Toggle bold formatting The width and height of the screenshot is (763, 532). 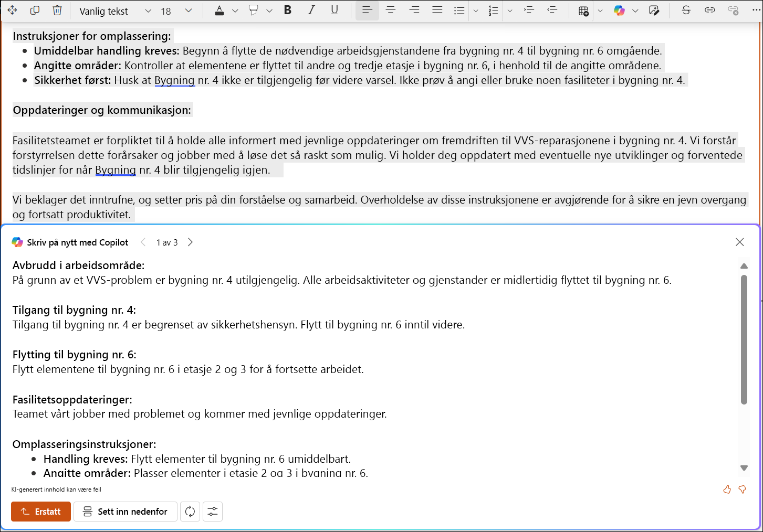287,10
